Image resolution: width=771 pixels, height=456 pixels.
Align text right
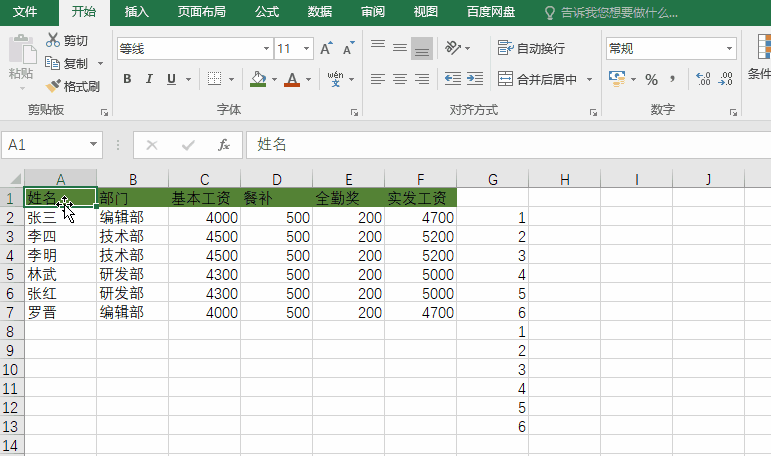(422, 79)
